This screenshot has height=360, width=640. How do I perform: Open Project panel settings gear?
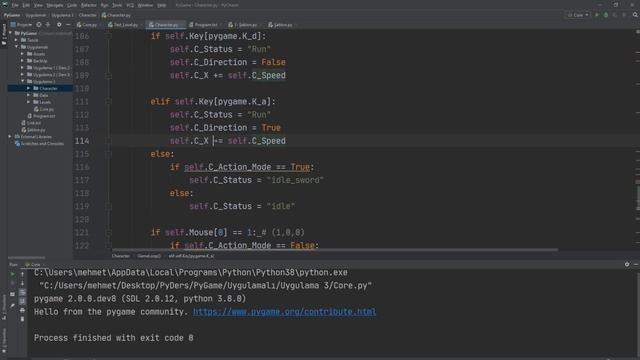pyautogui.click(x=59, y=25)
